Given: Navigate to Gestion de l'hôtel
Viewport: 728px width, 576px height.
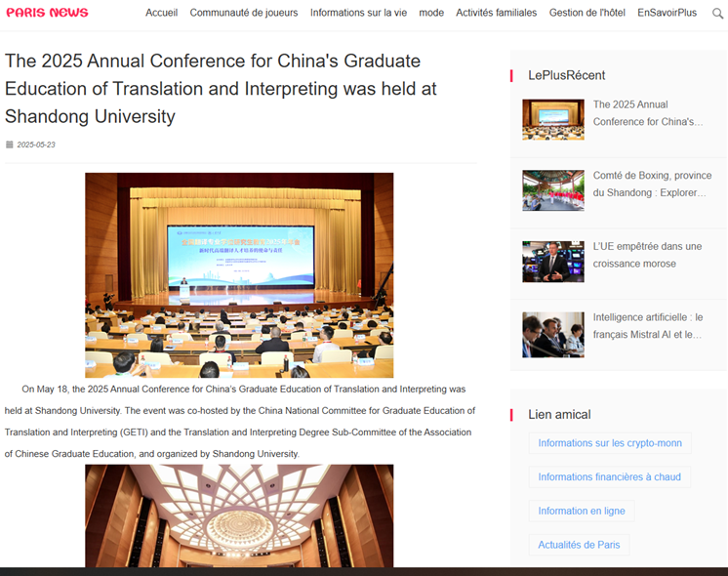Looking at the screenshot, I should point(586,13).
